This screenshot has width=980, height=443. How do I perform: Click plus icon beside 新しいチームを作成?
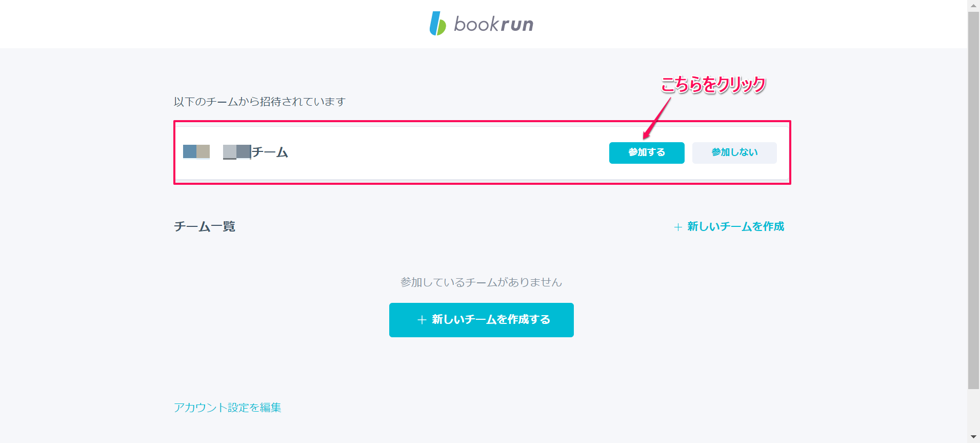(678, 227)
